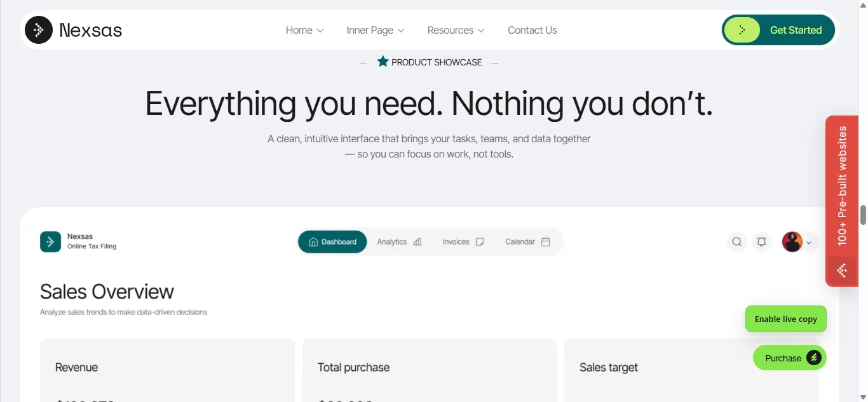The width and height of the screenshot is (868, 402).
Task: Click the search magnifier icon in dashboard
Action: (737, 242)
